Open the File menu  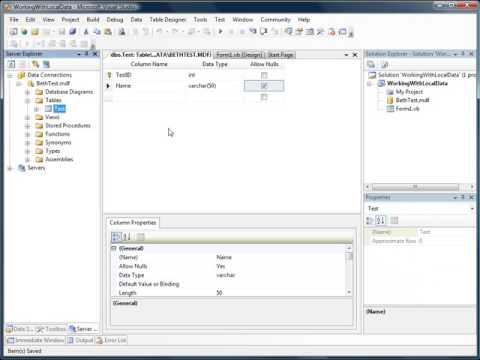click(x=14, y=20)
